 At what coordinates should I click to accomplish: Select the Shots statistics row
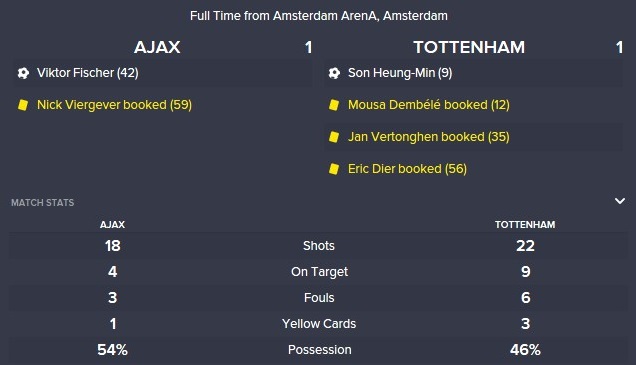click(x=318, y=246)
